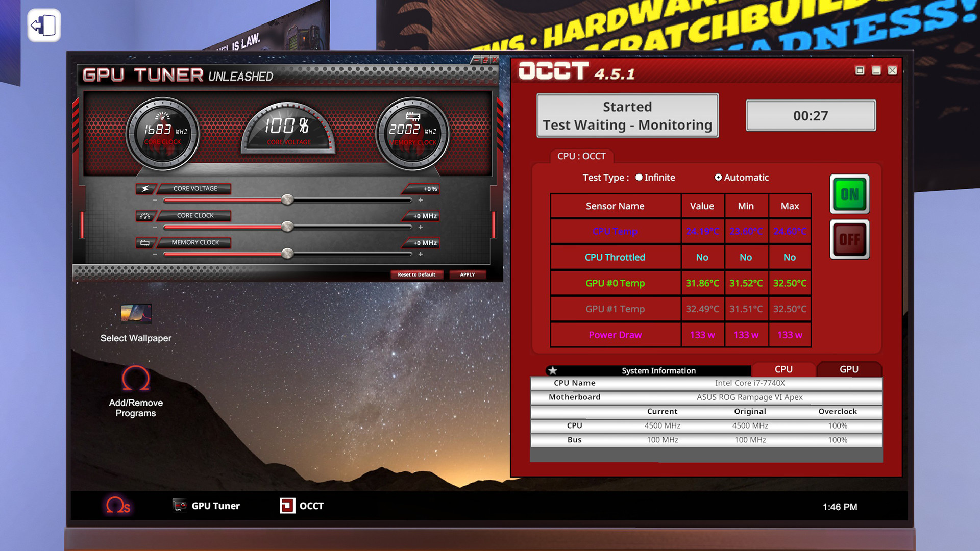Click the Core Clock adjustment icon
This screenshot has height=551, width=980.
pos(144,215)
